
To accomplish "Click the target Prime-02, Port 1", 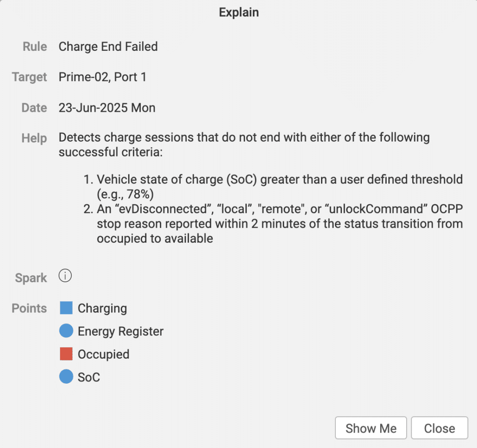I will tap(102, 77).
